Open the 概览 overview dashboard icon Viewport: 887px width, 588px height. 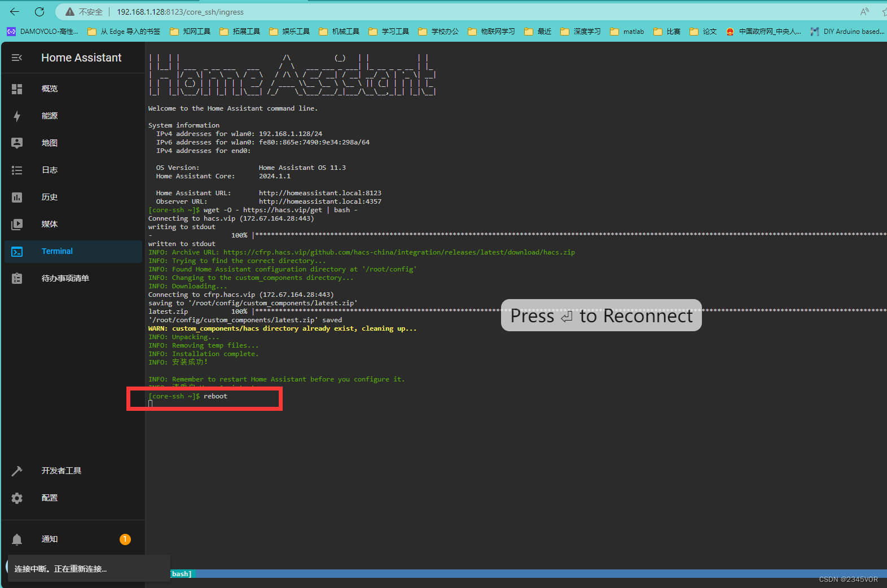coord(17,89)
